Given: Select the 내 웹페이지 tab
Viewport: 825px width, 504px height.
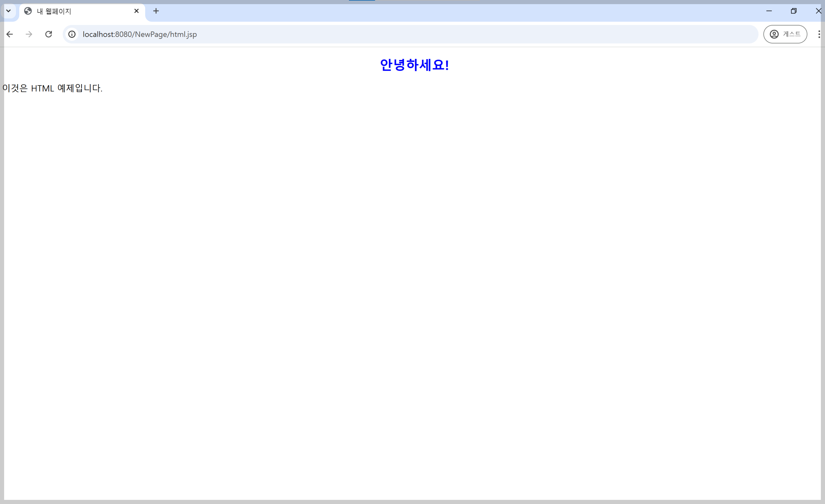Looking at the screenshot, I should 80,11.
